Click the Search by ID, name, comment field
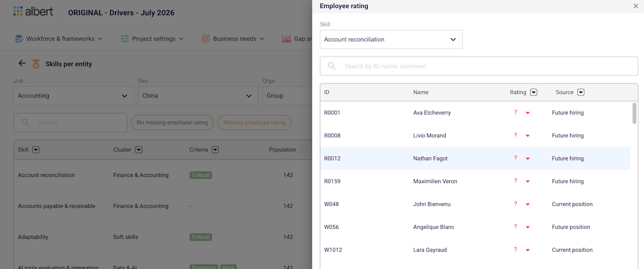The height and width of the screenshot is (269, 644). click(479, 66)
